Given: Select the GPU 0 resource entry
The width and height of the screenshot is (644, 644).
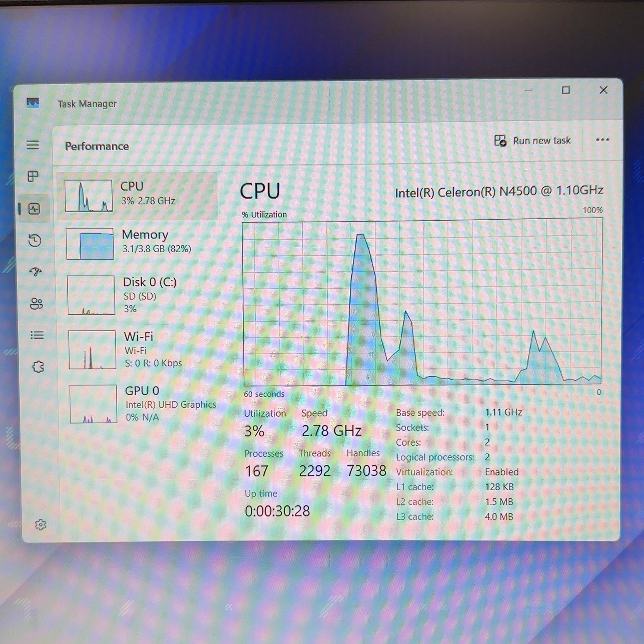Looking at the screenshot, I should tap(141, 404).
